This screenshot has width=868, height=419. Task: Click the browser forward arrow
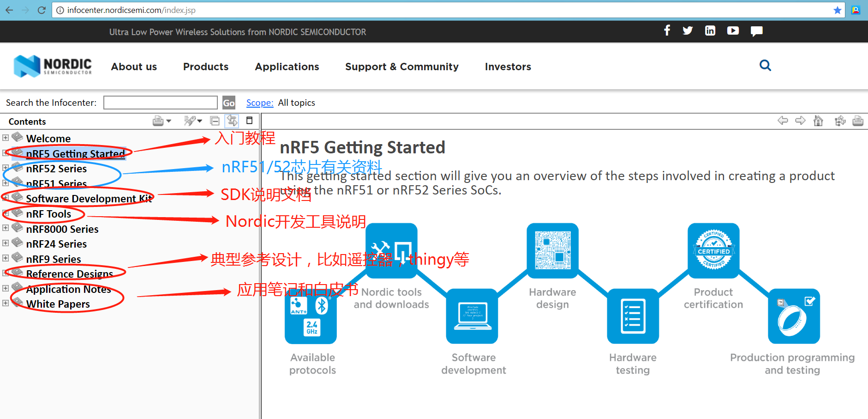25,10
